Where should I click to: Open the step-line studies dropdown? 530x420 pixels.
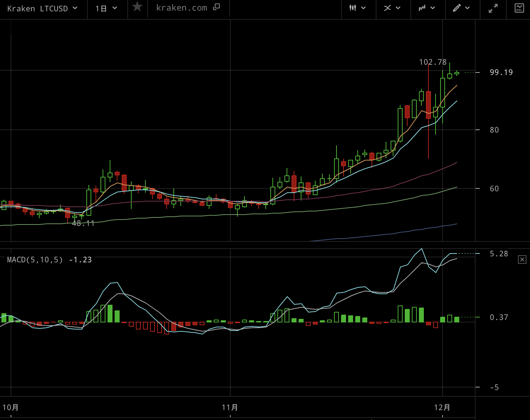pos(427,8)
